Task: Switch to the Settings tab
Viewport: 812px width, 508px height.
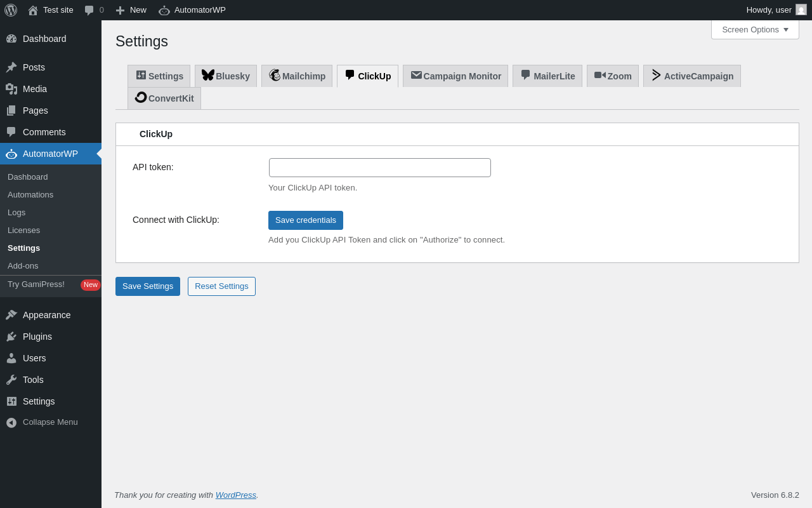Action: (x=159, y=76)
